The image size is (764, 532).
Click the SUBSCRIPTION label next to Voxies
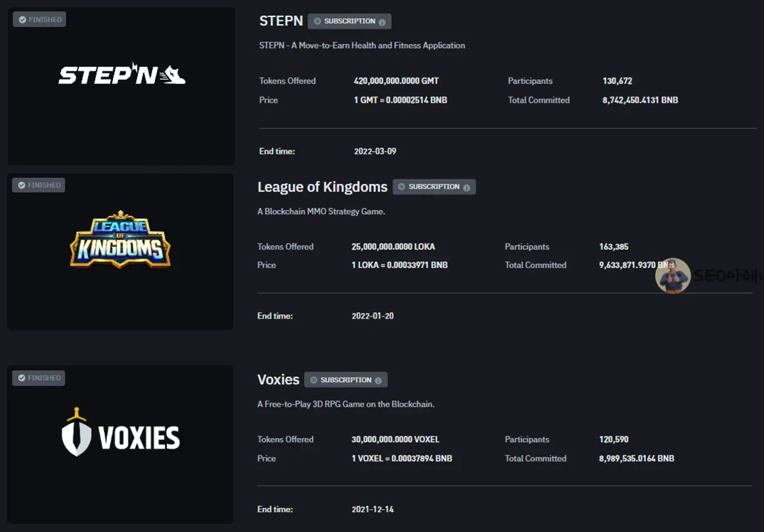[346, 380]
